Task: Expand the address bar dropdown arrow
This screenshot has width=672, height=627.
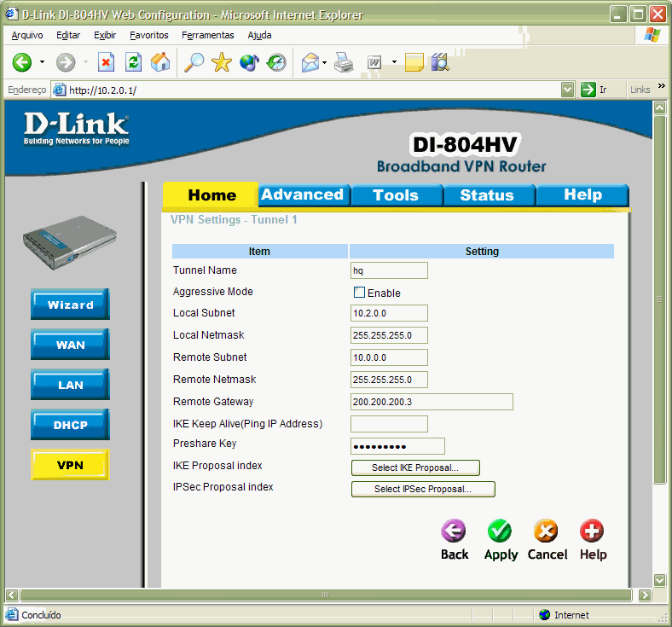Action: point(568,90)
